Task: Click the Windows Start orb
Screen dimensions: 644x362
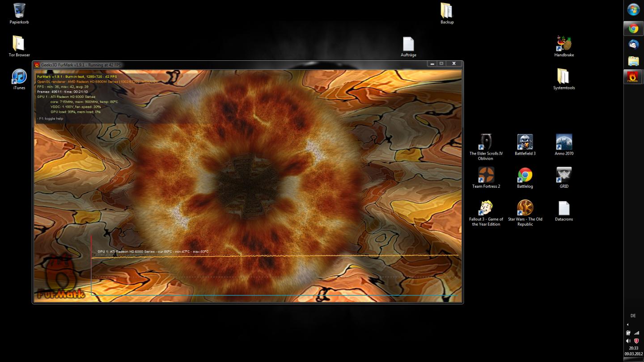Action: [633, 9]
